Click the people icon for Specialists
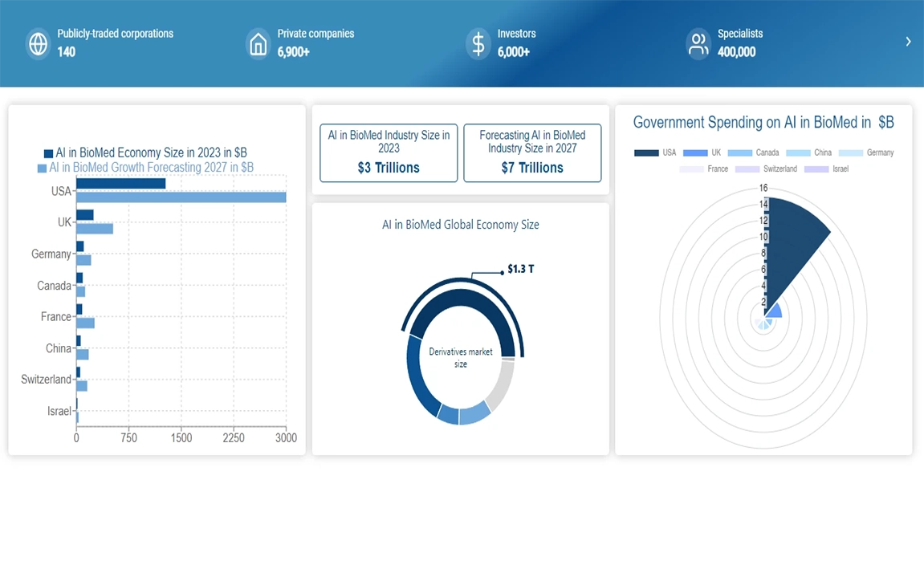 point(698,43)
